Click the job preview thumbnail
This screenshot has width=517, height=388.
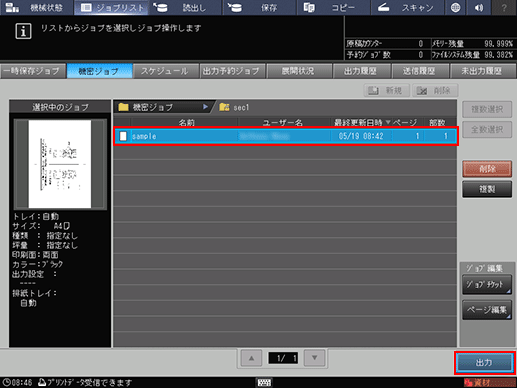pyautogui.click(x=60, y=164)
